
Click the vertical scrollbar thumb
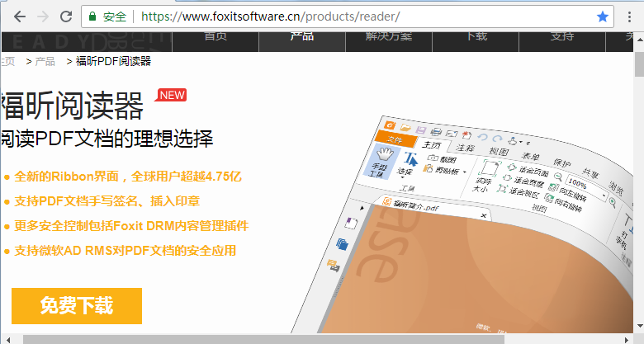(x=640, y=64)
